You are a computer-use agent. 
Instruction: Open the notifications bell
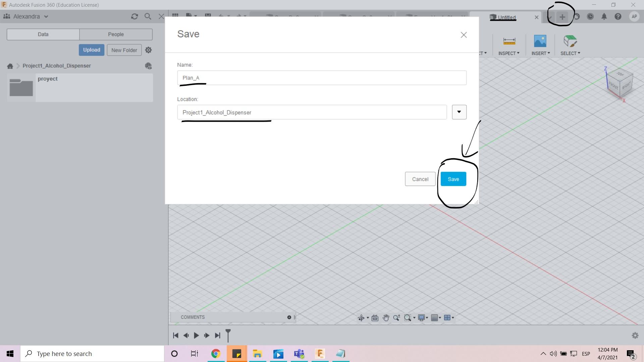click(x=604, y=16)
